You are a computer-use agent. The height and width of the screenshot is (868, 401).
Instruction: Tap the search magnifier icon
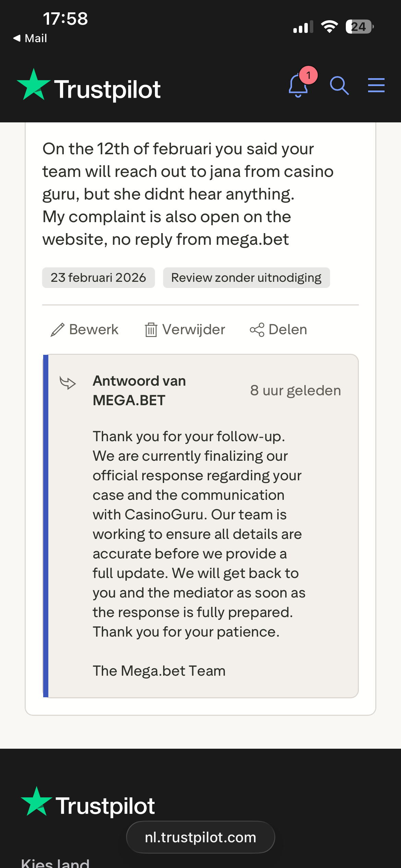(x=339, y=85)
